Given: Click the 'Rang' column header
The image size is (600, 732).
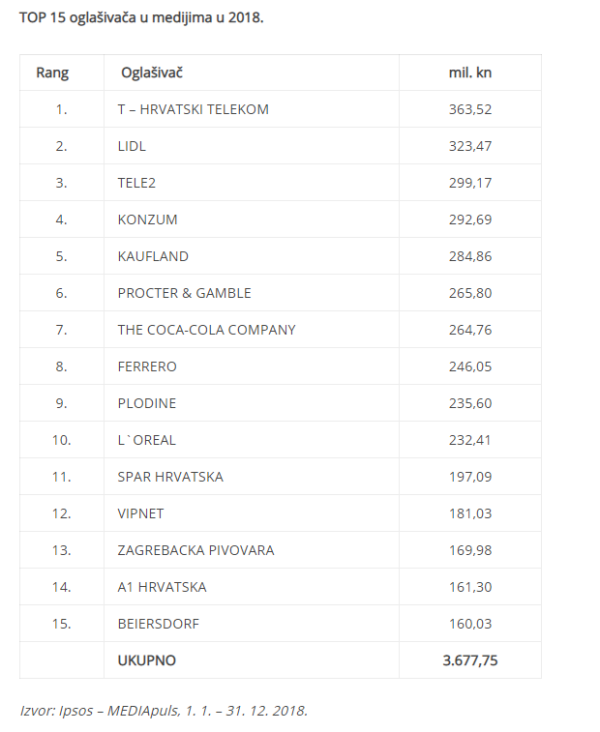Looking at the screenshot, I should point(52,73).
